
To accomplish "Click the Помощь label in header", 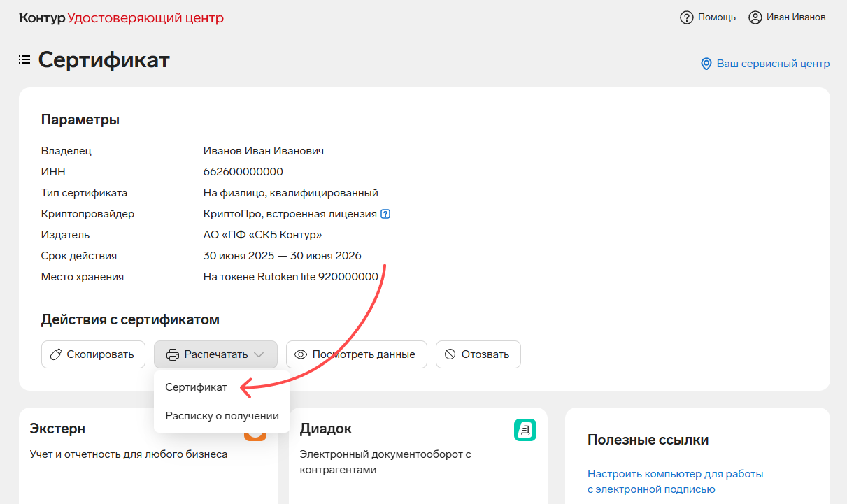I will click(x=717, y=17).
